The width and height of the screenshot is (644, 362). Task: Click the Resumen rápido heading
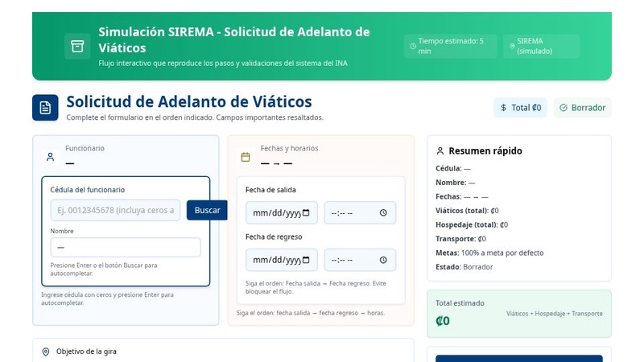point(485,151)
